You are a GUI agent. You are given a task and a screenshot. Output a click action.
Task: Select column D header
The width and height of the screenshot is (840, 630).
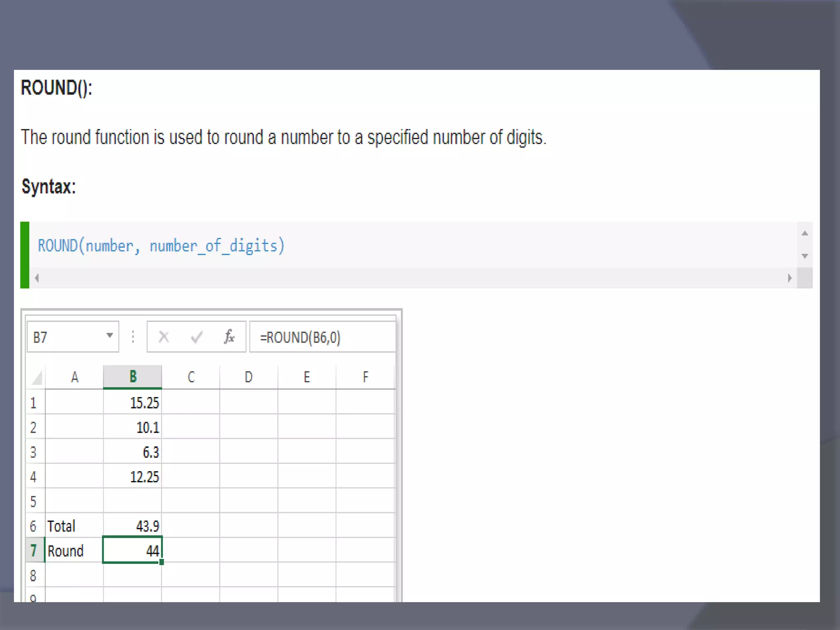click(249, 377)
